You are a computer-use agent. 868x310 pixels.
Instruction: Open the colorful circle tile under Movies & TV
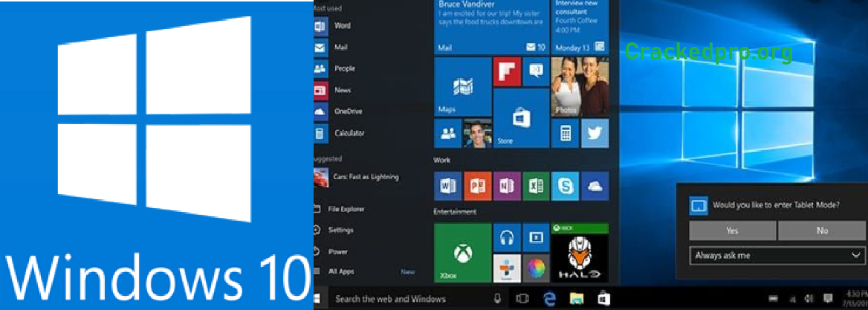point(536,268)
